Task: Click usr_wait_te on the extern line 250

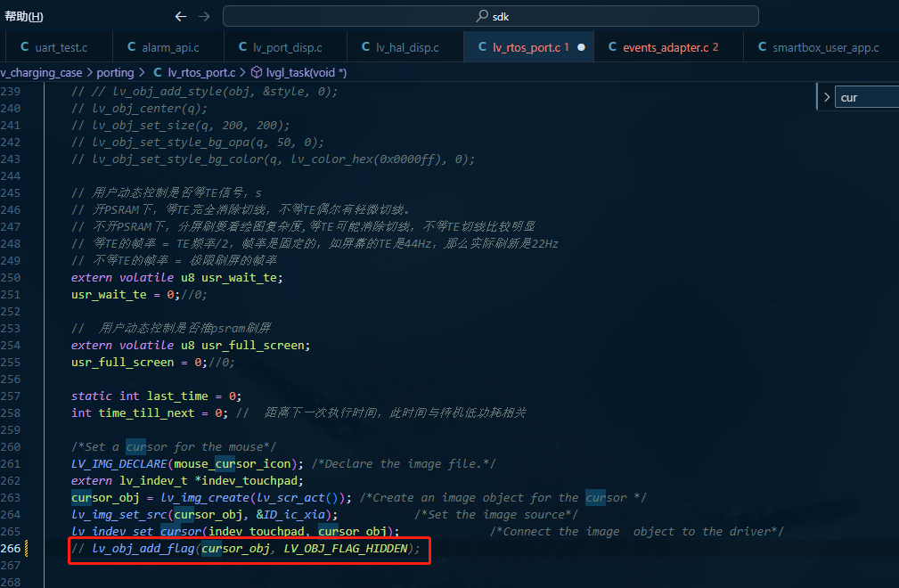Action: pyautogui.click(x=239, y=278)
